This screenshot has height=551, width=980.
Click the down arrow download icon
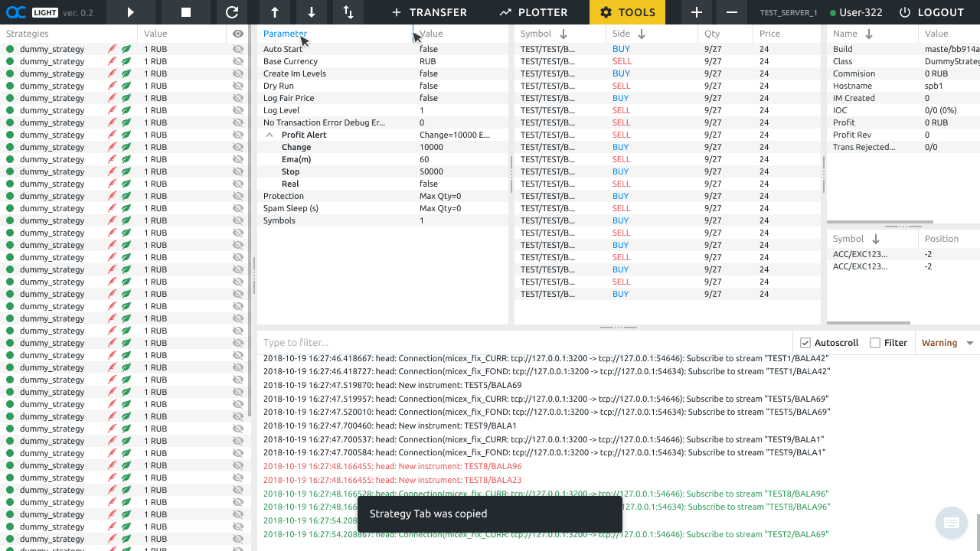[312, 12]
